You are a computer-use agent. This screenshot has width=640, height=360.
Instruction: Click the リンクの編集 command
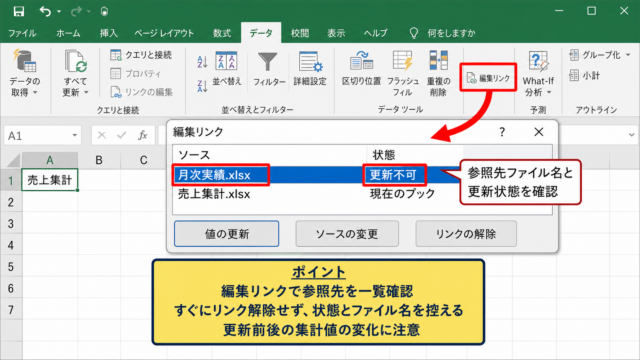coord(142,92)
